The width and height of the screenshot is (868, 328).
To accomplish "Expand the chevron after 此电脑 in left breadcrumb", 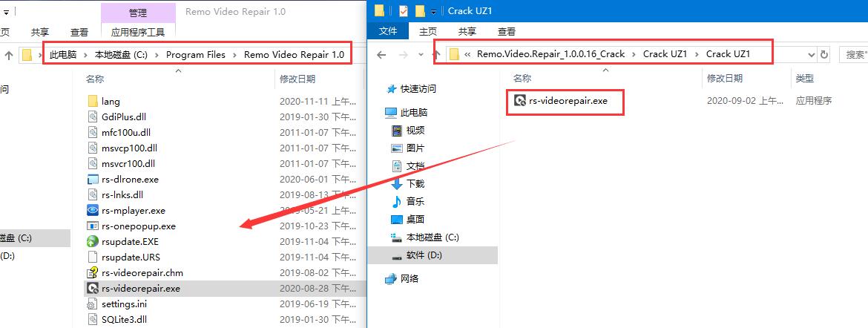I will click(x=86, y=55).
